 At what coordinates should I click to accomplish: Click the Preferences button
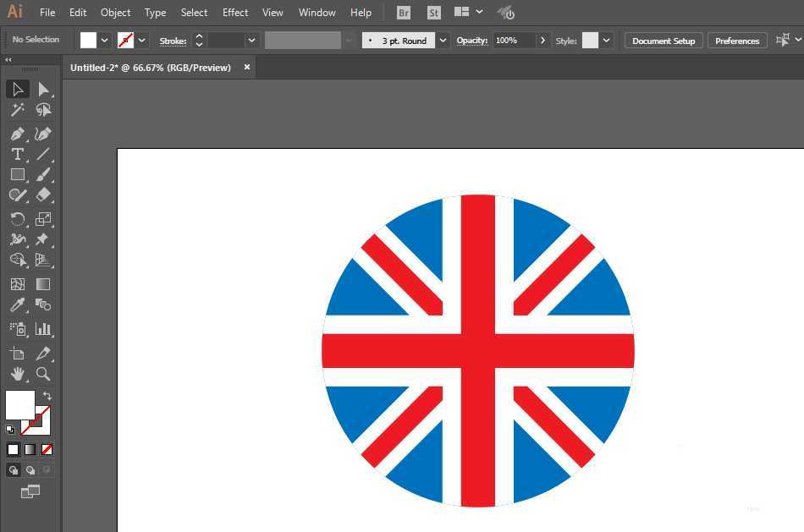(x=736, y=41)
